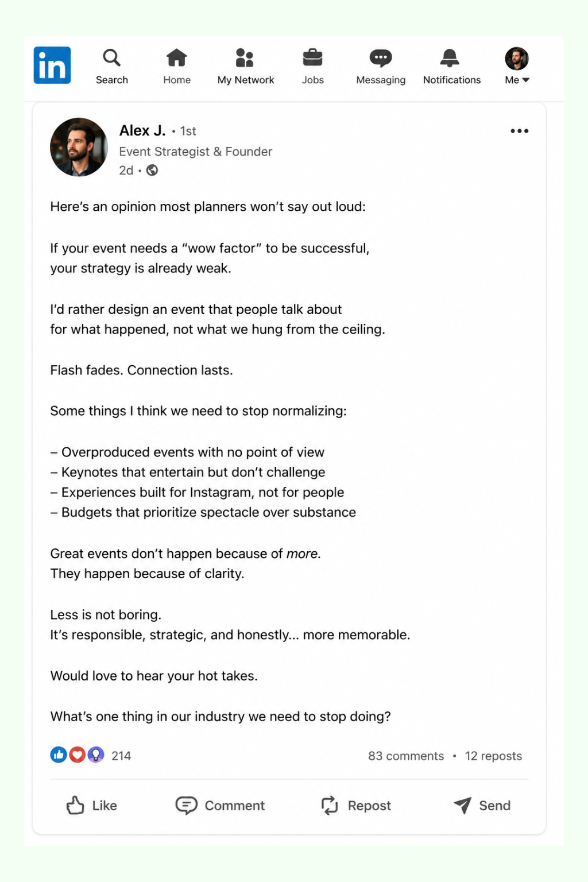View the 12 reposts link
This screenshot has width=588, height=882.
(493, 756)
